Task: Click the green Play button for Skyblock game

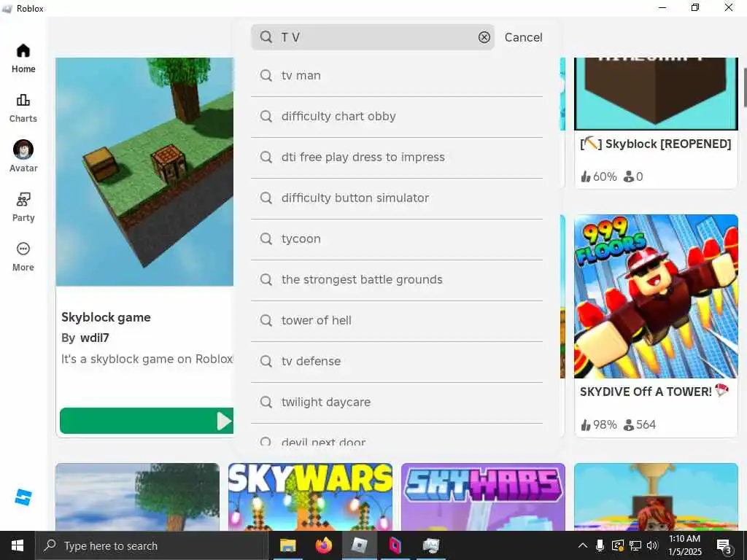Action: coord(147,421)
